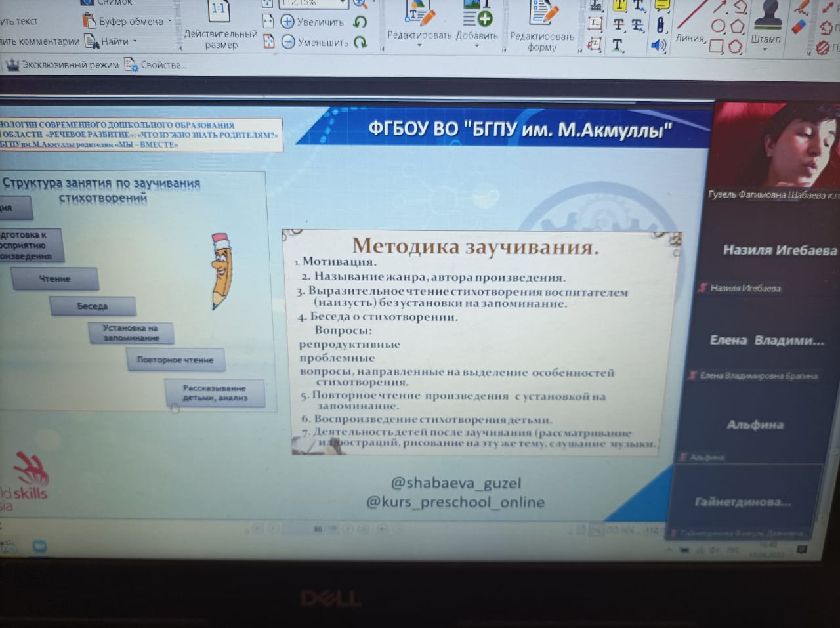Image resolution: width=840 pixels, height=628 pixels.
Task: Expand the Add (Добавить) dropdown
Action: point(476,45)
